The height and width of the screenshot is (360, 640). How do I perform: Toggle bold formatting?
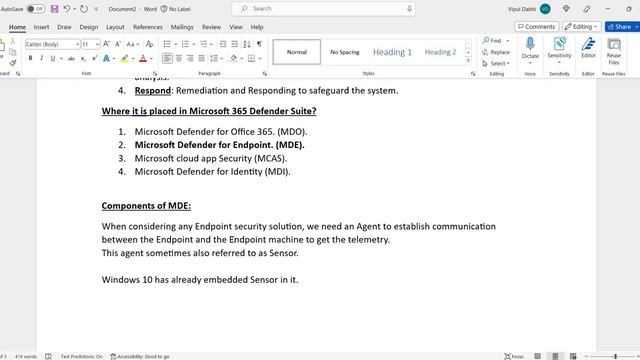click(x=30, y=58)
